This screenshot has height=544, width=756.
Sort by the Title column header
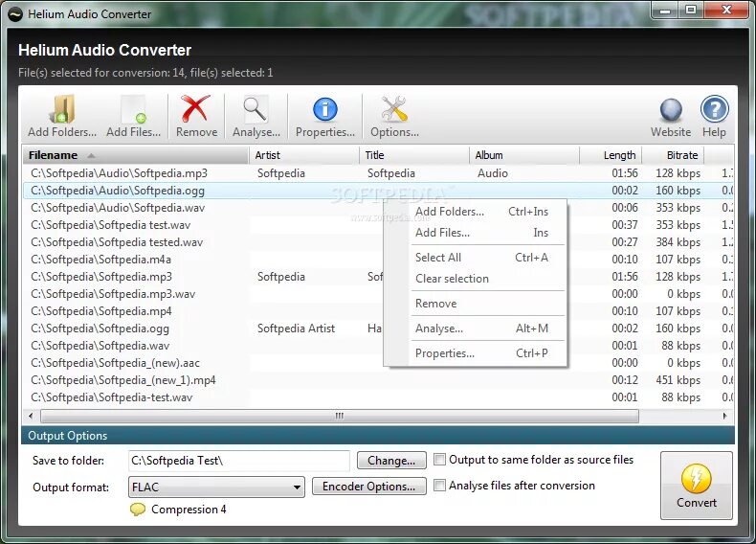click(413, 155)
